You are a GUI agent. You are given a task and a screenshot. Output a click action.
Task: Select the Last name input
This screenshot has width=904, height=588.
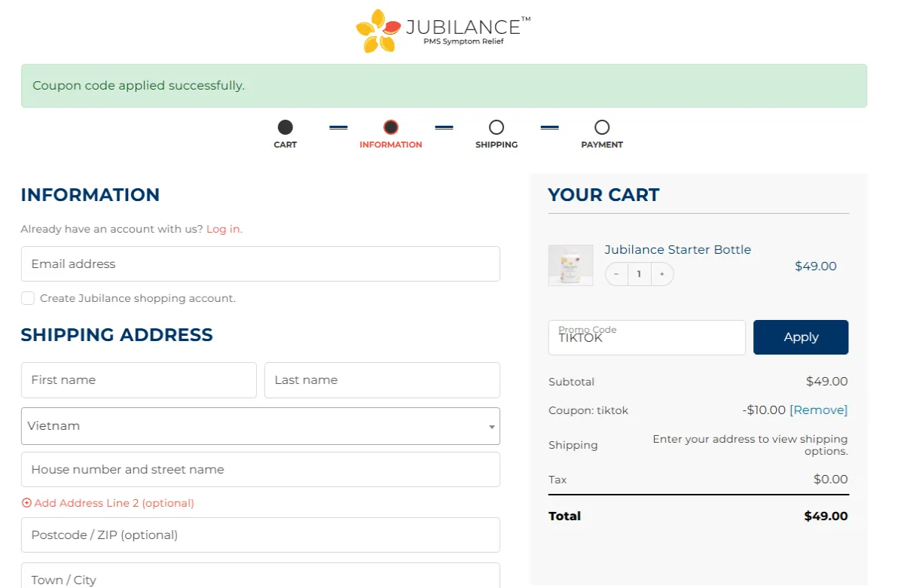[x=382, y=380]
